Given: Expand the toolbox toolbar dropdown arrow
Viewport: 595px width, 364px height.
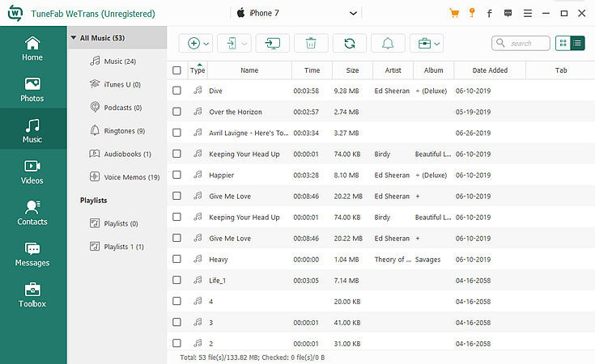Looking at the screenshot, I should tap(437, 44).
